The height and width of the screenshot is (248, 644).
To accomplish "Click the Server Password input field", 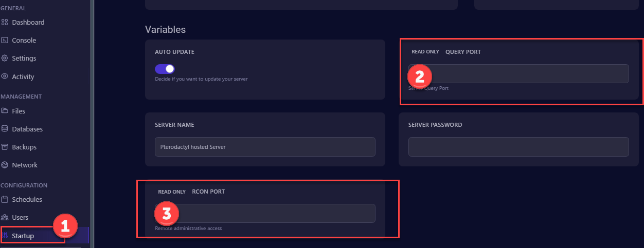I will pyautogui.click(x=518, y=147).
